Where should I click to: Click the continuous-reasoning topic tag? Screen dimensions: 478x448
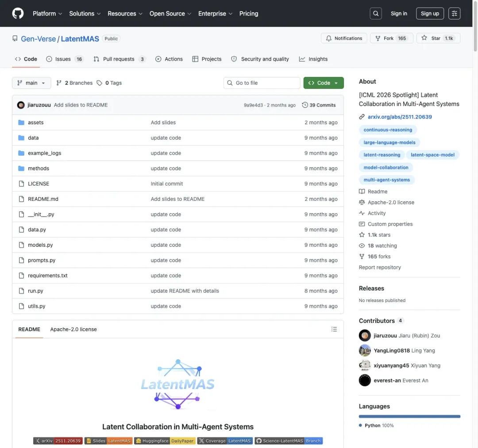(388, 130)
